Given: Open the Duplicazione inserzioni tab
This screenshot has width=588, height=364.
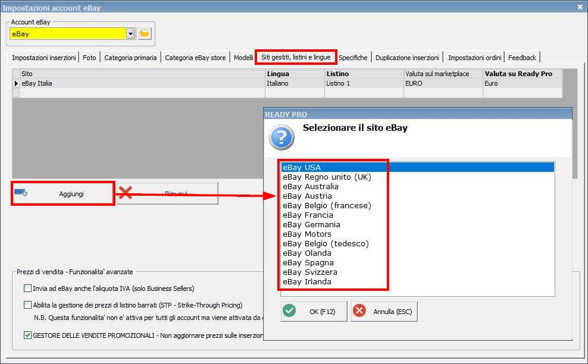Looking at the screenshot, I should coord(407,58).
